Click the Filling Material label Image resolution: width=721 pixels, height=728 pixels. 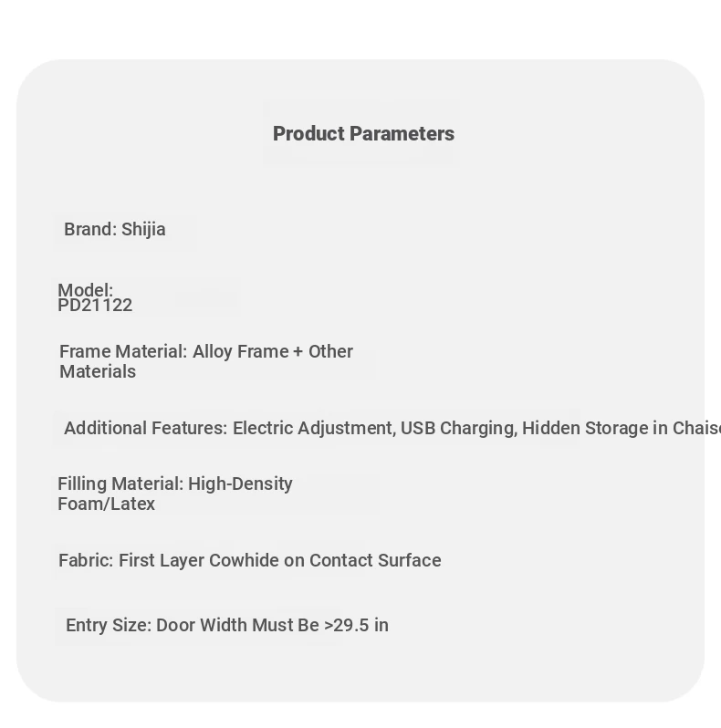(120, 484)
